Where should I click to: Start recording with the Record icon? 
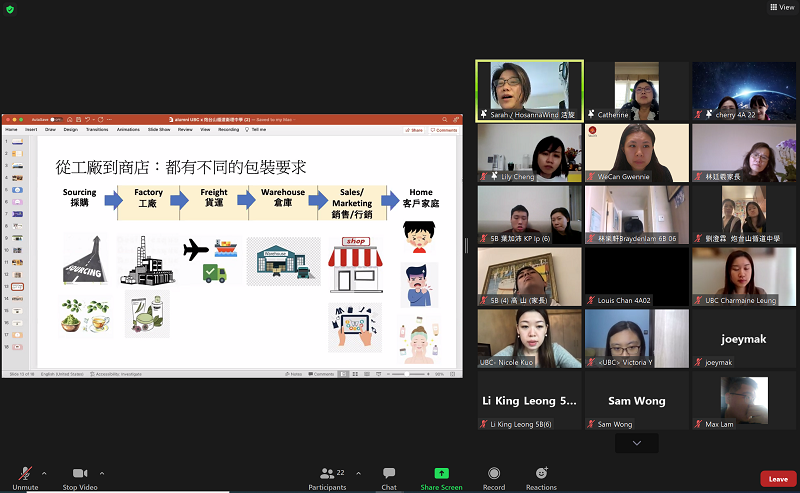[493, 473]
